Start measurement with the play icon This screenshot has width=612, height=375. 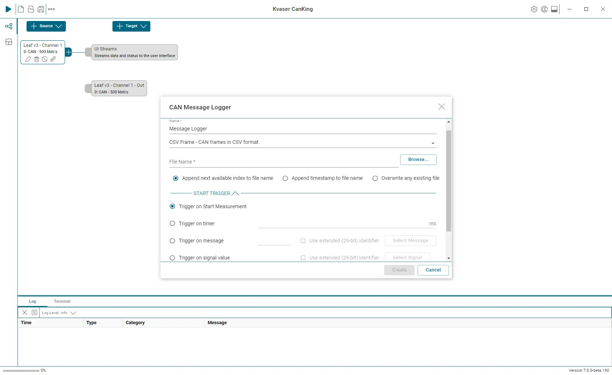[x=8, y=9]
